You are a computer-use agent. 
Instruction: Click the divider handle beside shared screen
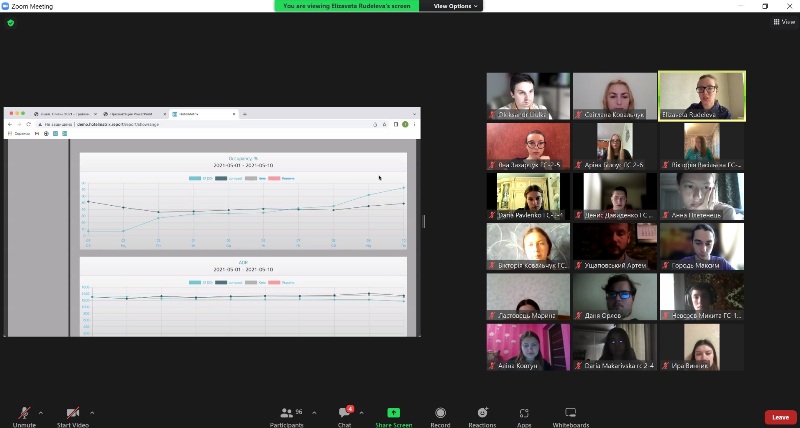click(423, 221)
